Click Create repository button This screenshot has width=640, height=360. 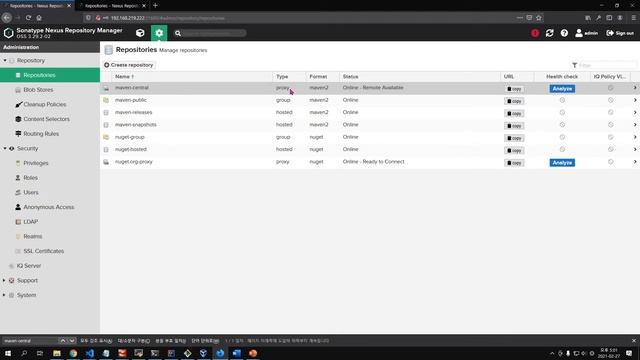click(129, 65)
